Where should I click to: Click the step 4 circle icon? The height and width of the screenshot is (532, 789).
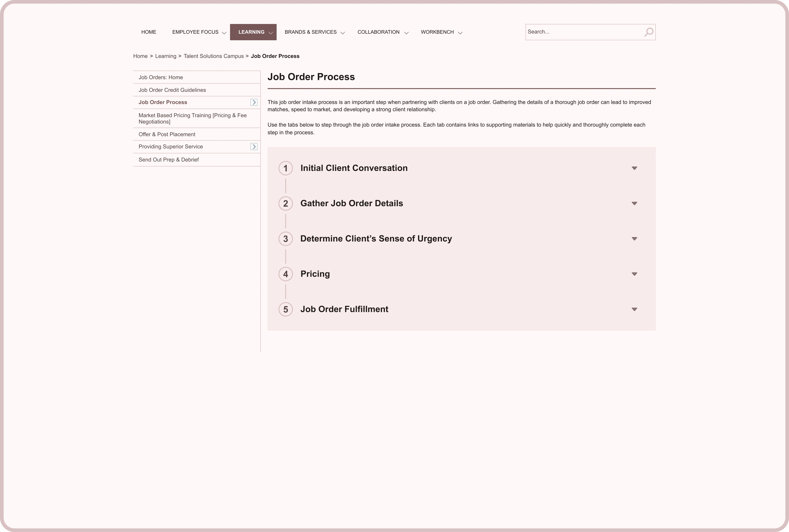286,274
